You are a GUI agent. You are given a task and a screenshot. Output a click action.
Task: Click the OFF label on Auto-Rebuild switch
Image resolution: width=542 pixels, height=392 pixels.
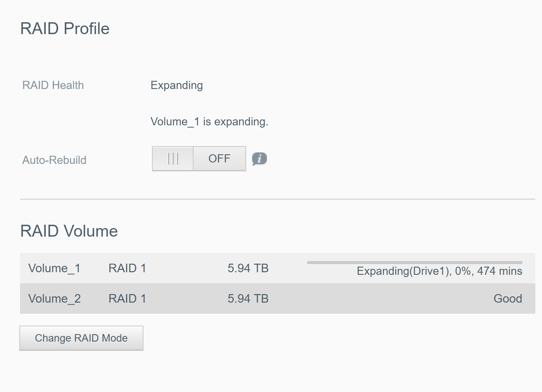pyautogui.click(x=219, y=159)
